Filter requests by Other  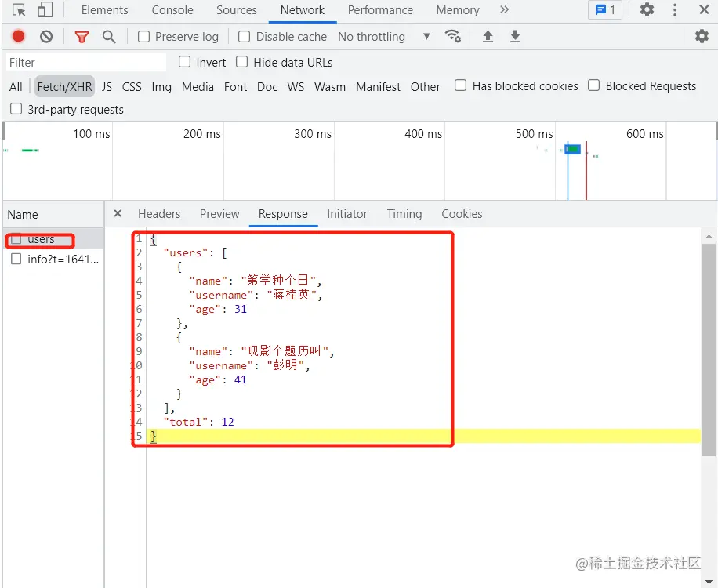coord(425,86)
